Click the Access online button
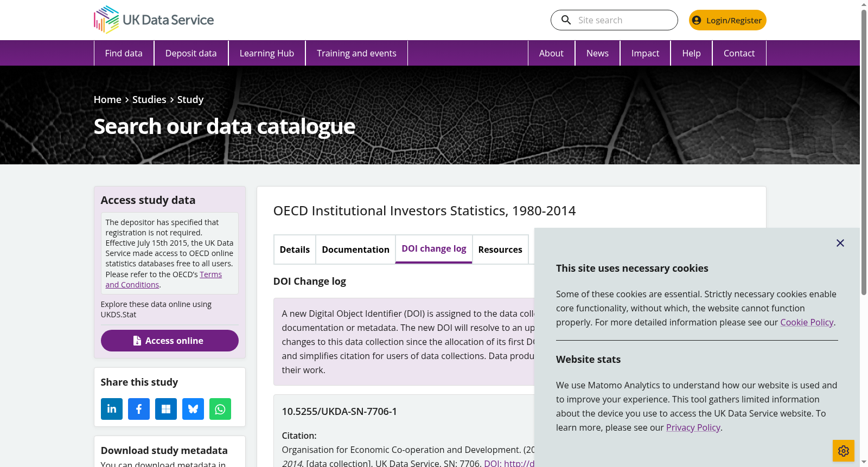Image resolution: width=868 pixels, height=467 pixels. pos(170,341)
